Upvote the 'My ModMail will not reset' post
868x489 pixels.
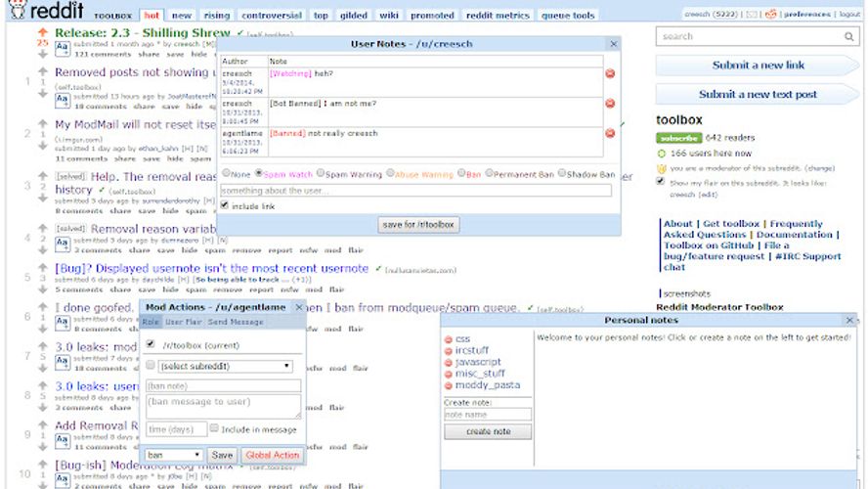pos(43,123)
